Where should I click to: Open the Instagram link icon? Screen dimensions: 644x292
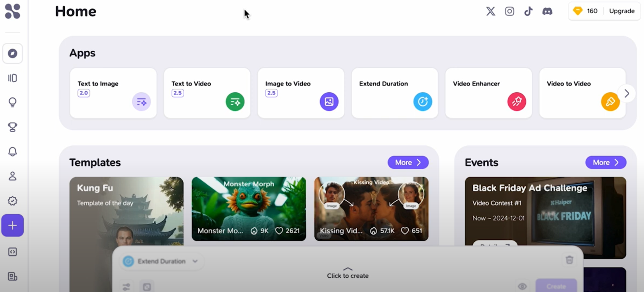(509, 11)
